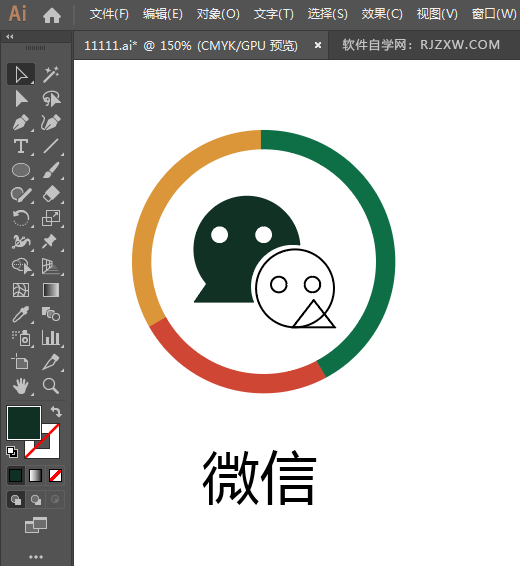
Task: Switch to 11111.ai document tab
Action: (191, 46)
